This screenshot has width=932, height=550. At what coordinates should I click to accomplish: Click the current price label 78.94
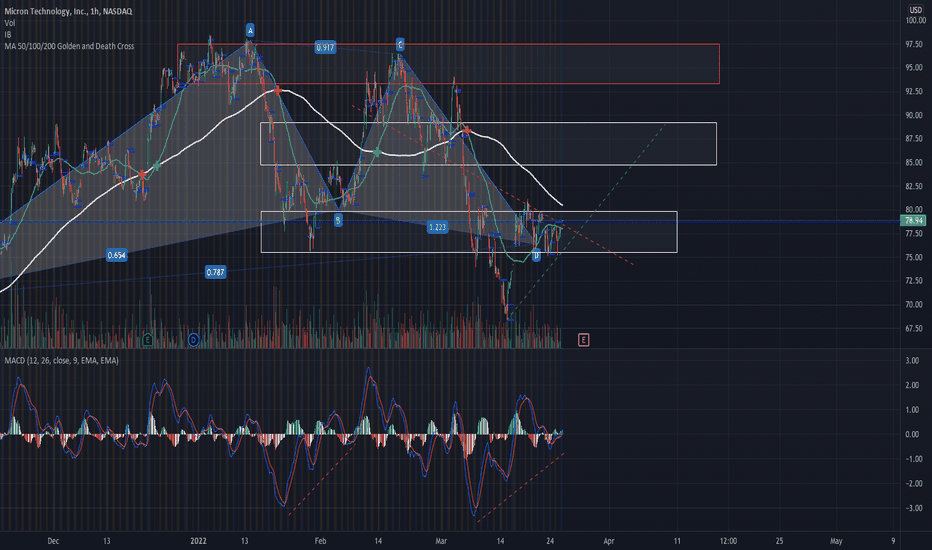pos(914,221)
